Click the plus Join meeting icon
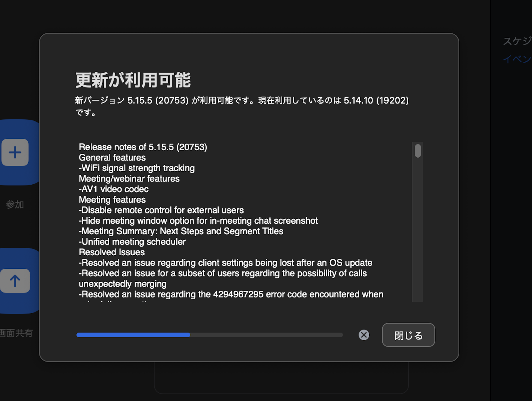This screenshot has height=401, width=532. (x=15, y=152)
